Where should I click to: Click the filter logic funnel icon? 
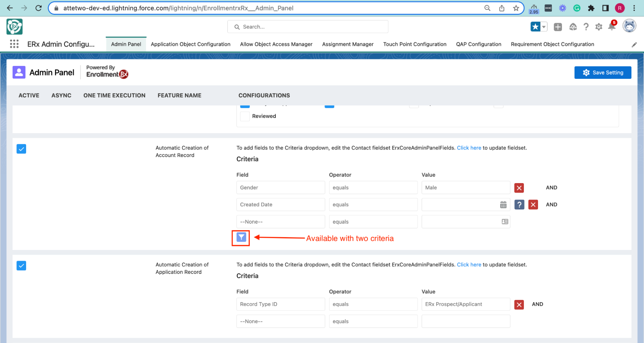(x=241, y=237)
